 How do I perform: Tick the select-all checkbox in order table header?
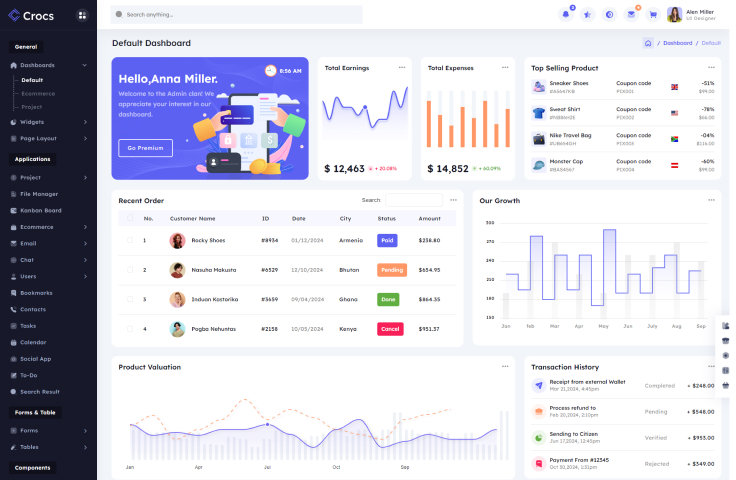pos(129,218)
